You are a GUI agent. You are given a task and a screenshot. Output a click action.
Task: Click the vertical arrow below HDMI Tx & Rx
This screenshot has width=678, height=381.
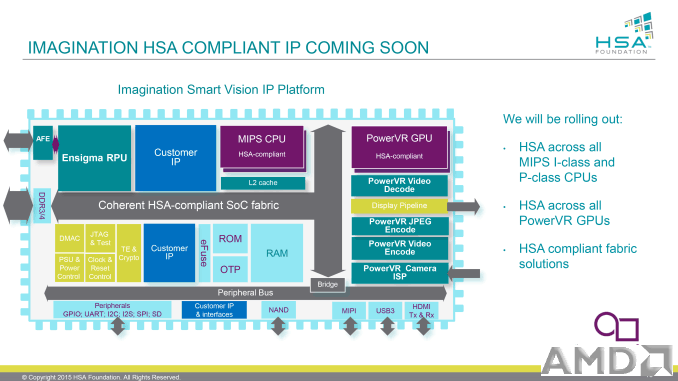pyautogui.click(x=423, y=327)
